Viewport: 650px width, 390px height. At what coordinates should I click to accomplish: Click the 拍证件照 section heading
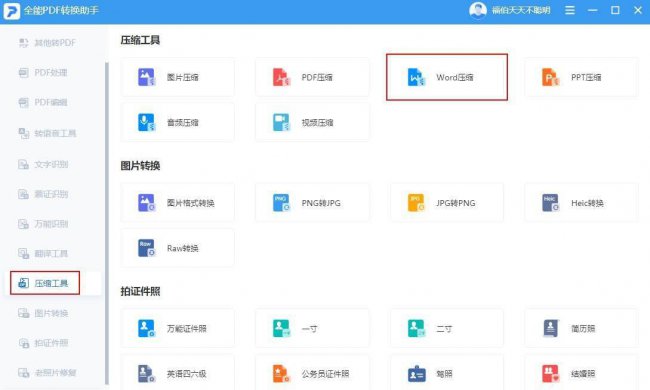[x=140, y=291]
